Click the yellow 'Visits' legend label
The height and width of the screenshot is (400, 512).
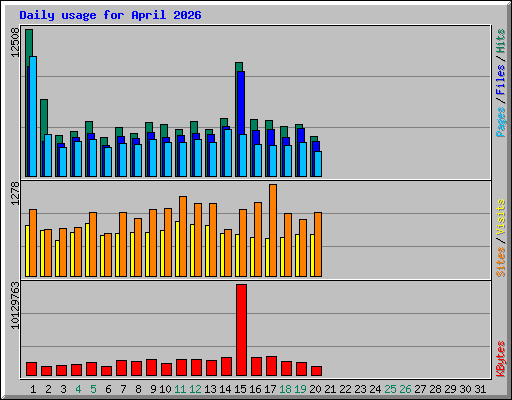(x=501, y=218)
